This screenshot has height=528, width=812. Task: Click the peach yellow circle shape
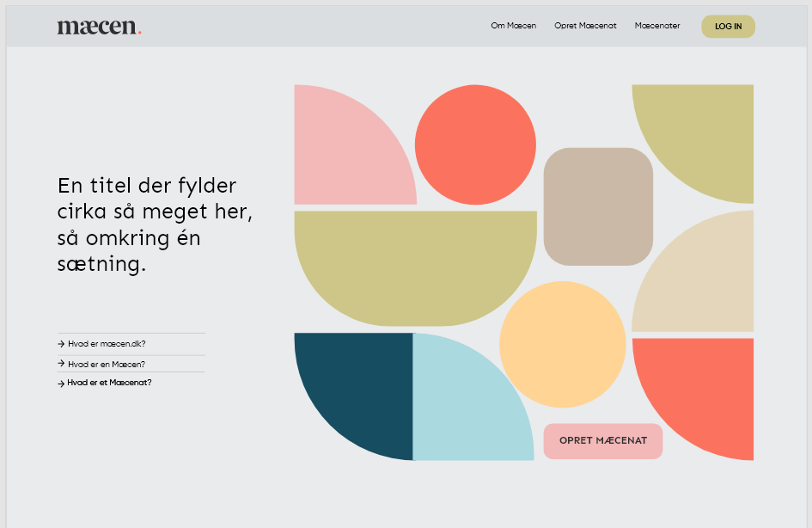(x=562, y=344)
